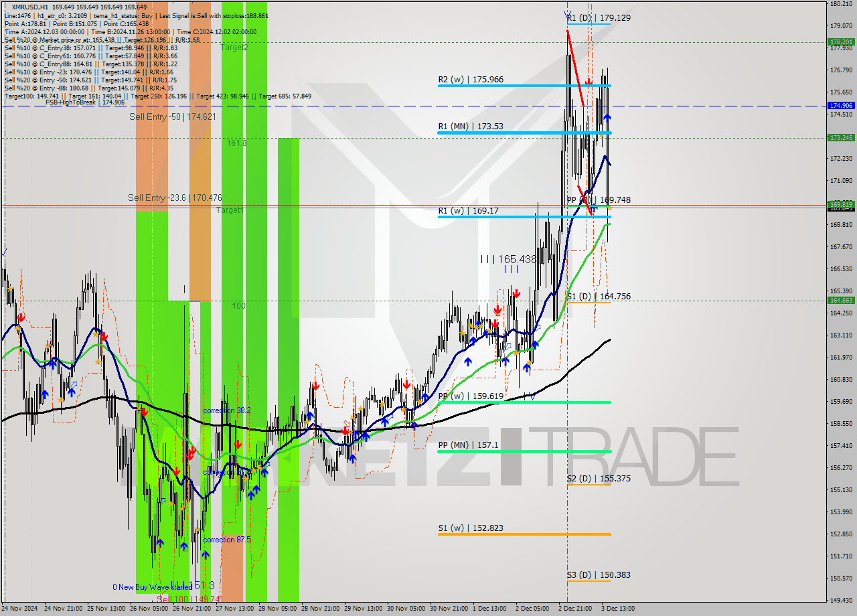Image resolution: width=857 pixels, height=616 pixels.
Task: Click the 'Sell 100 | 149.741' label
Action: pos(189,599)
